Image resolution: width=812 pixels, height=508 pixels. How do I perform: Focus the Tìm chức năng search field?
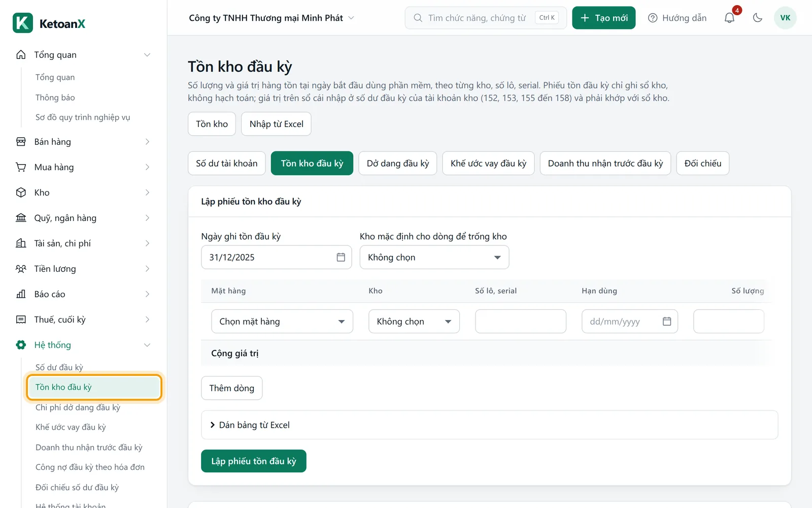[486, 18]
